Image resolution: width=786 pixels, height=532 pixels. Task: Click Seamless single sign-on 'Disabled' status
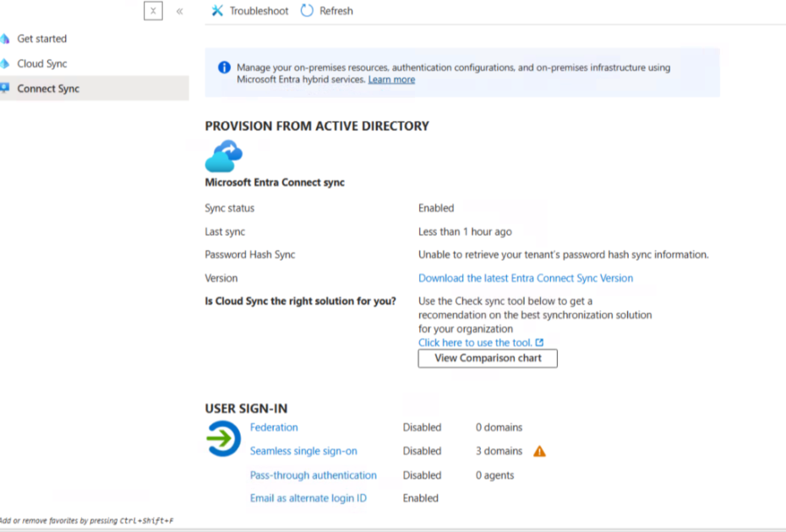[x=422, y=451]
